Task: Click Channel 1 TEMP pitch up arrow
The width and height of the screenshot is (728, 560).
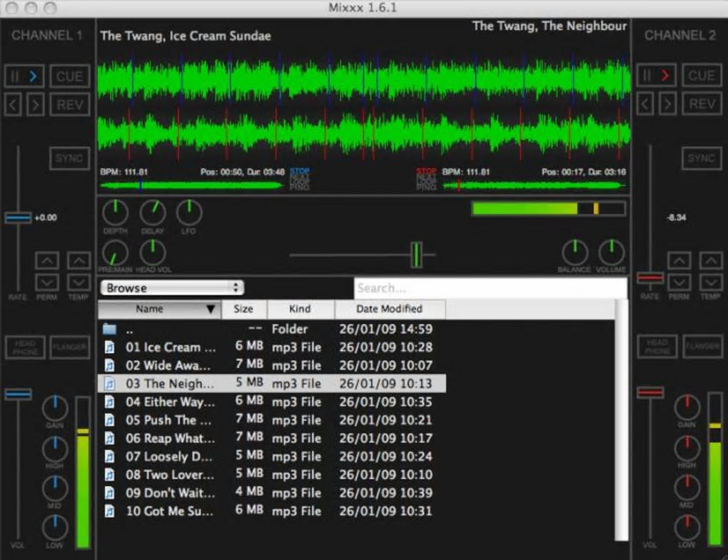Action: (x=79, y=261)
